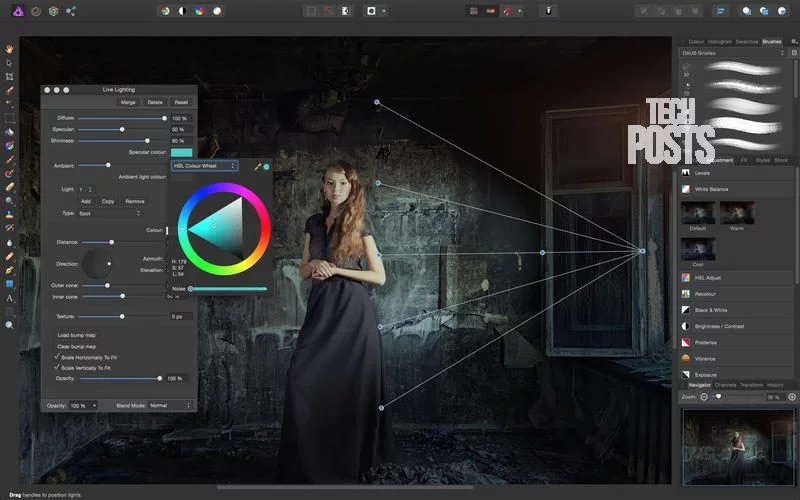The image size is (800, 500).
Task: Apply Auto White Balance from the toolbar
Action: [217, 11]
